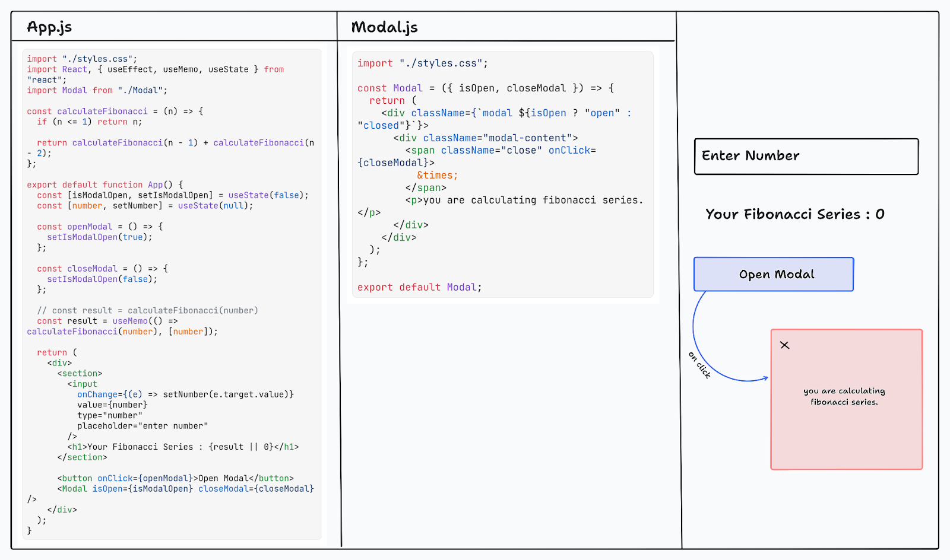Image resolution: width=950 pixels, height=560 pixels.
Task: Click the '<h1>Your Fibonacci Series' code line
Action: (183, 447)
